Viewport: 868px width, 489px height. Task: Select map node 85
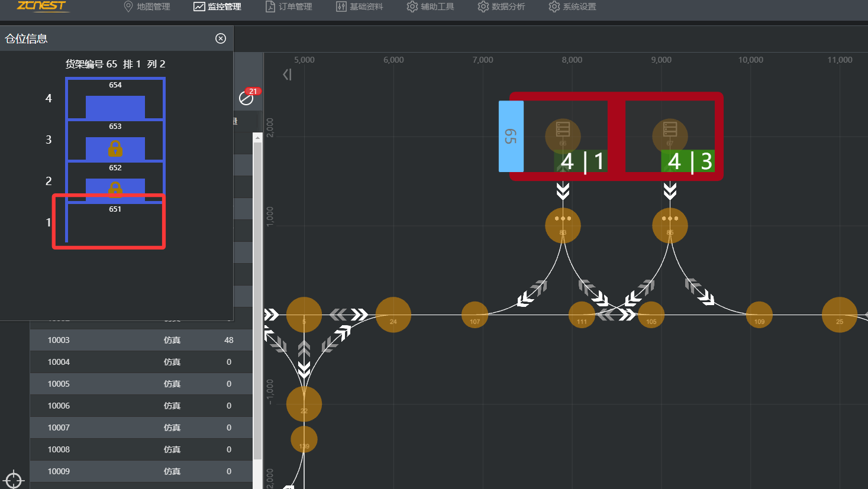coord(670,225)
